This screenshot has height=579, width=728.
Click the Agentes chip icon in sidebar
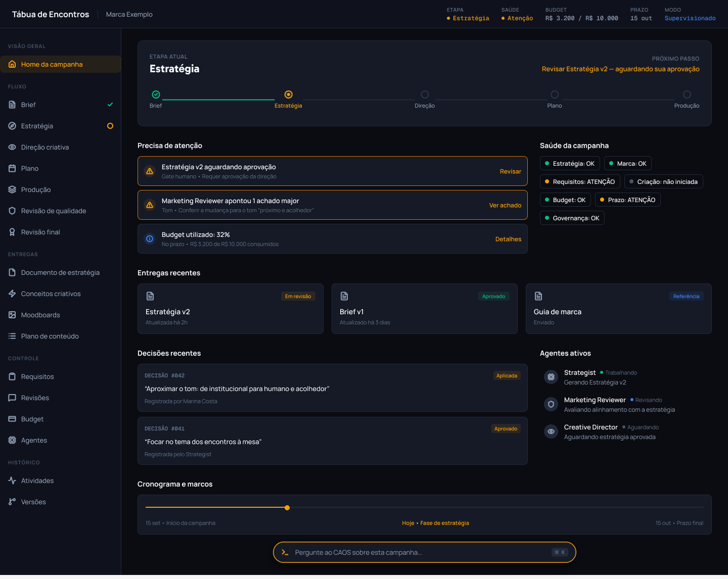pyautogui.click(x=12, y=440)
